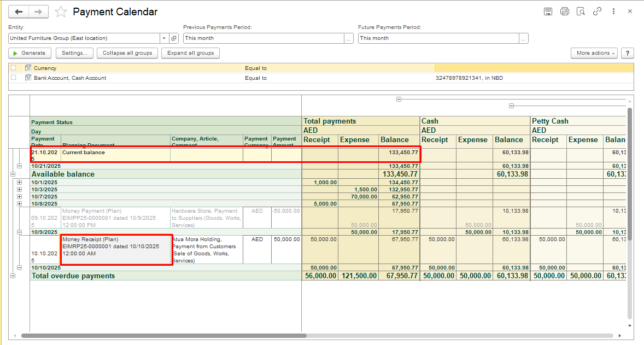
Task: Open print preview with the magnifier icon
Action: pyautogui.click(x=581, y=11)
